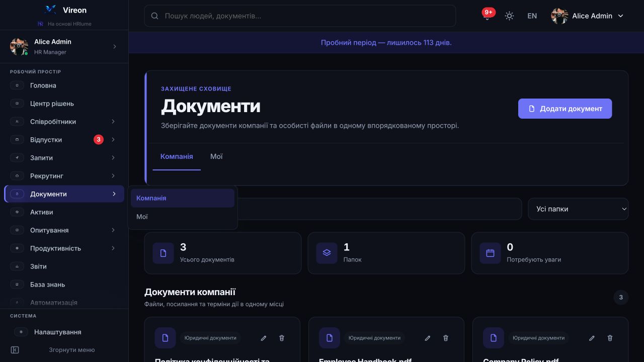Click the Усього документів file icon
644x362 pixels.
(163, 253)
